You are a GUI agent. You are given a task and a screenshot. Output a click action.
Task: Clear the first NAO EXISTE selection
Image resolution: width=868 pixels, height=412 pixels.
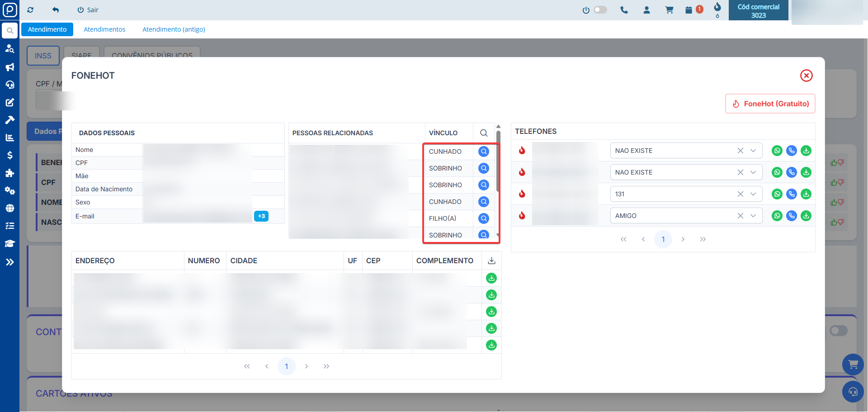(740, 151)
